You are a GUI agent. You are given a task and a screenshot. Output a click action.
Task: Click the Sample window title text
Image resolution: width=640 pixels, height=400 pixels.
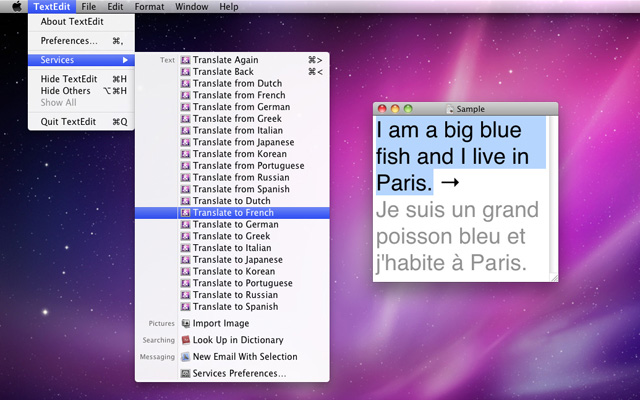[471, 109]
